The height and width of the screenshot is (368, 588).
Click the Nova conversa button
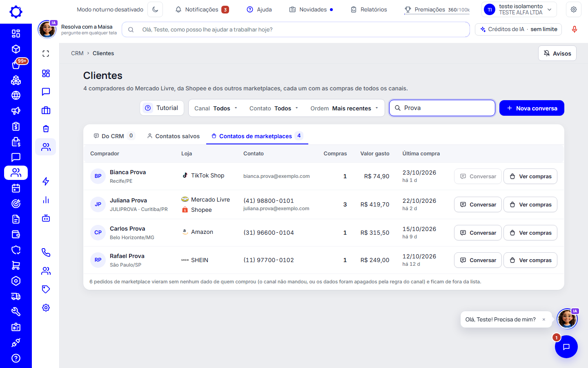coord(532,108)
